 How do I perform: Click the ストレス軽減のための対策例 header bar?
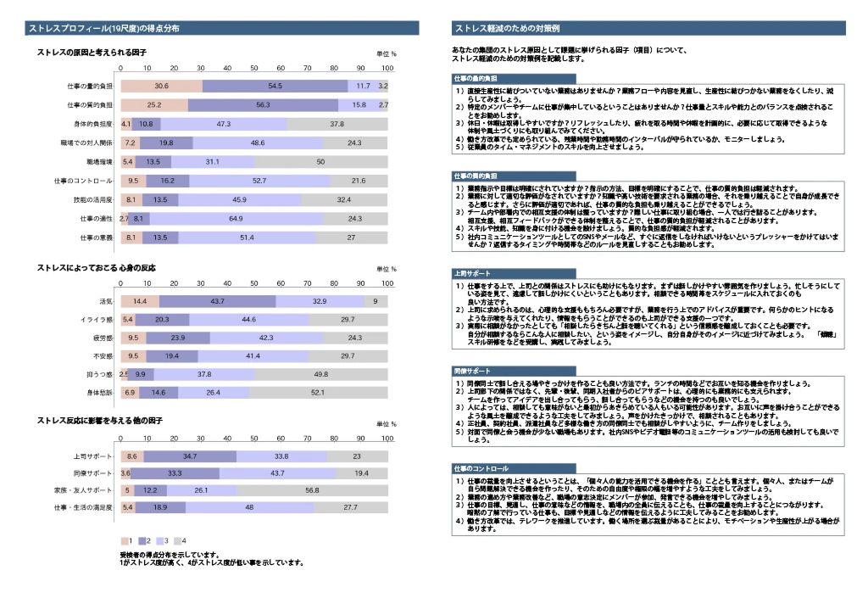pyautogui.click(x=648, y=28)
